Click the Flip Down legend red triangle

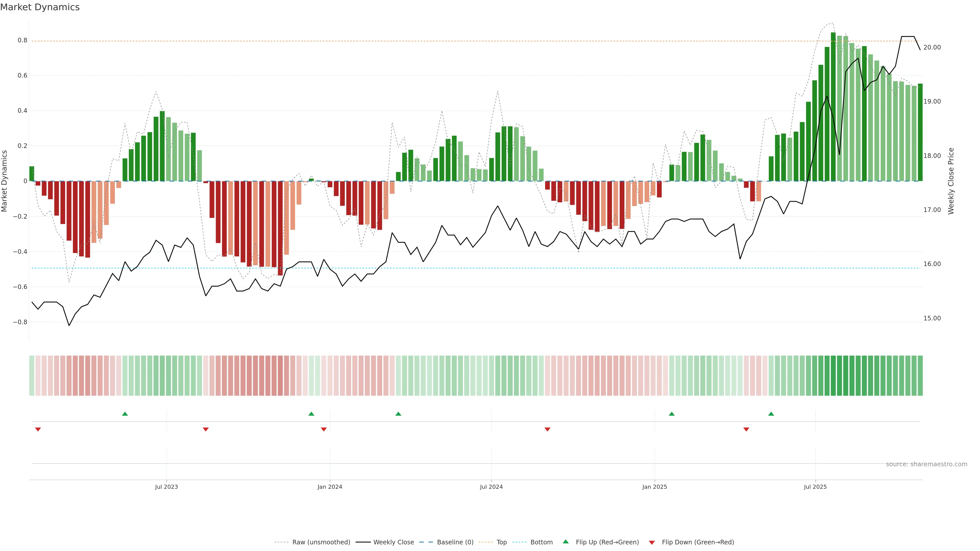pos(652,542)
